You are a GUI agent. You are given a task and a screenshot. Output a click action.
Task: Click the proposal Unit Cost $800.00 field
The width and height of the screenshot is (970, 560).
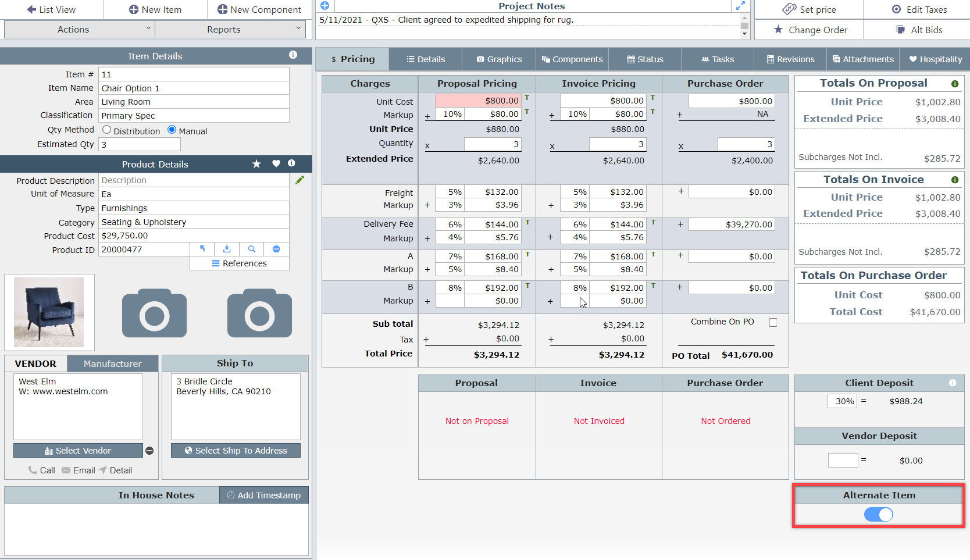tap(478, 101)
